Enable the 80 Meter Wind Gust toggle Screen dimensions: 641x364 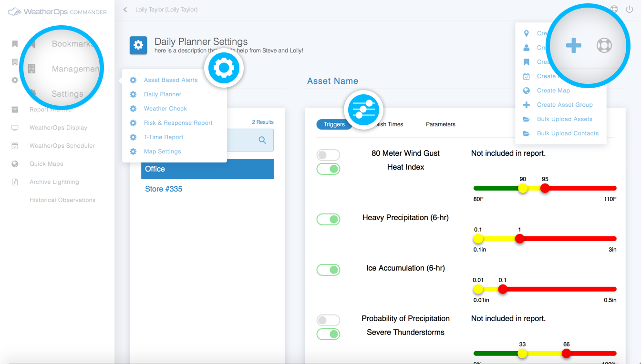point(328,155)
